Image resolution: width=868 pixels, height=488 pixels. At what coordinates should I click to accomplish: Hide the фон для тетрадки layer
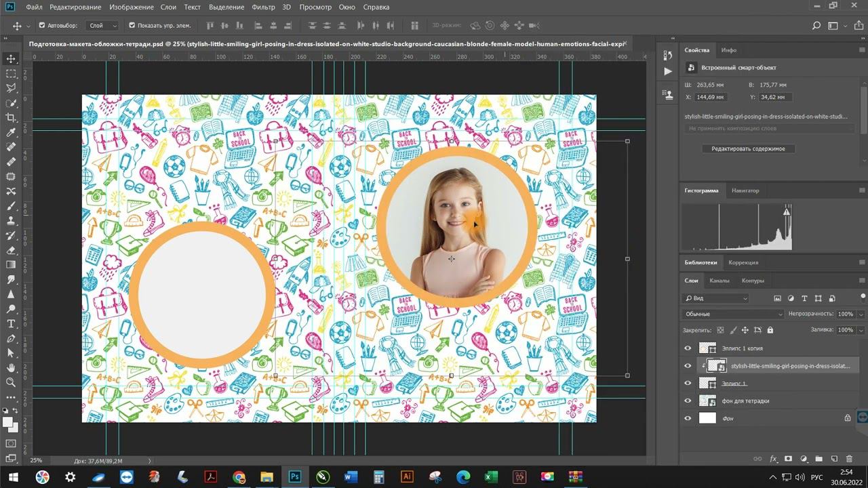[x=688, y=401]
